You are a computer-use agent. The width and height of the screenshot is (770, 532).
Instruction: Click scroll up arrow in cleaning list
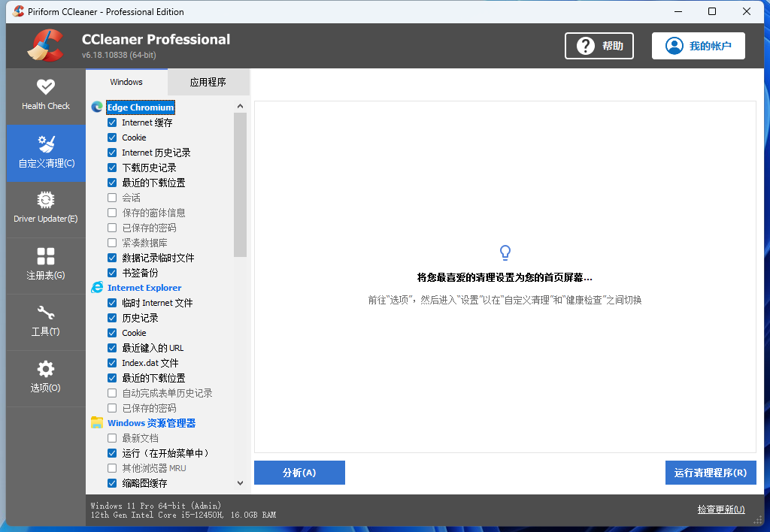(240, 106)
